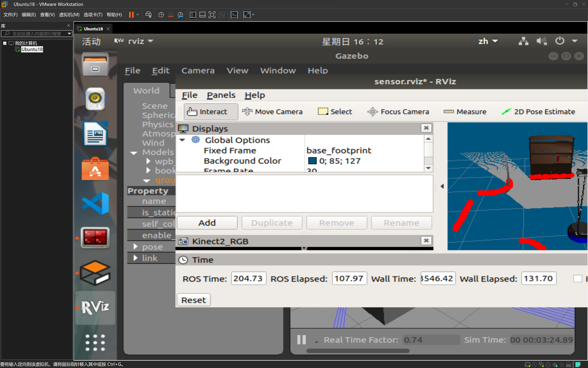Image resolution: width=588 pixels, height=368 pixels.
Task: Select the Move Camera tool
Action: pos(272,112)
